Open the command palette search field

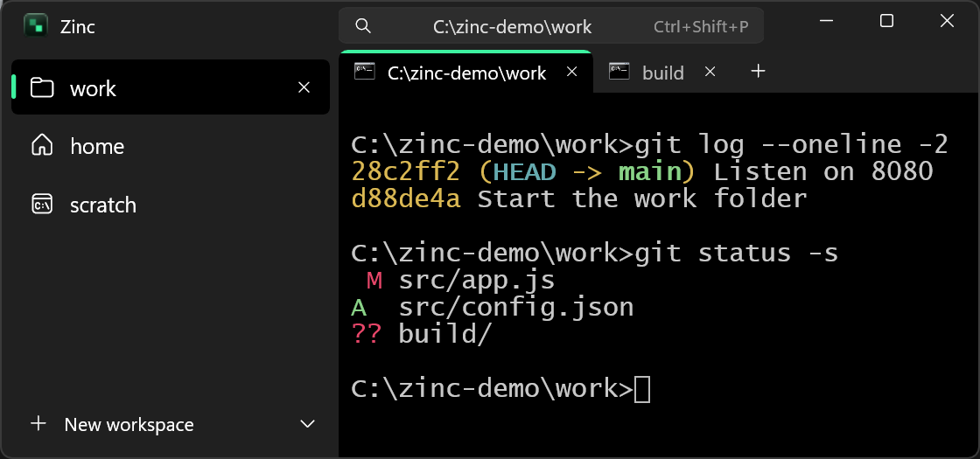click(x=550, y=25)
